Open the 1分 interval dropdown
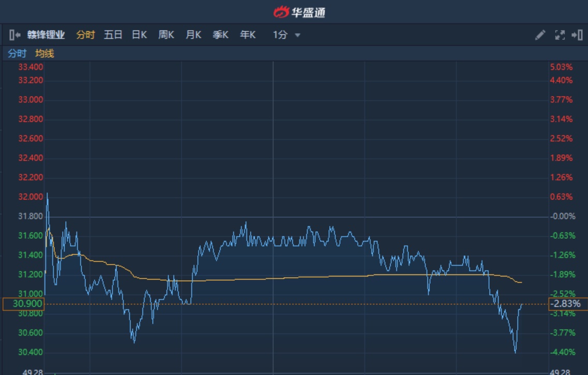The image size is (588, 375). [x=286, y=35]
